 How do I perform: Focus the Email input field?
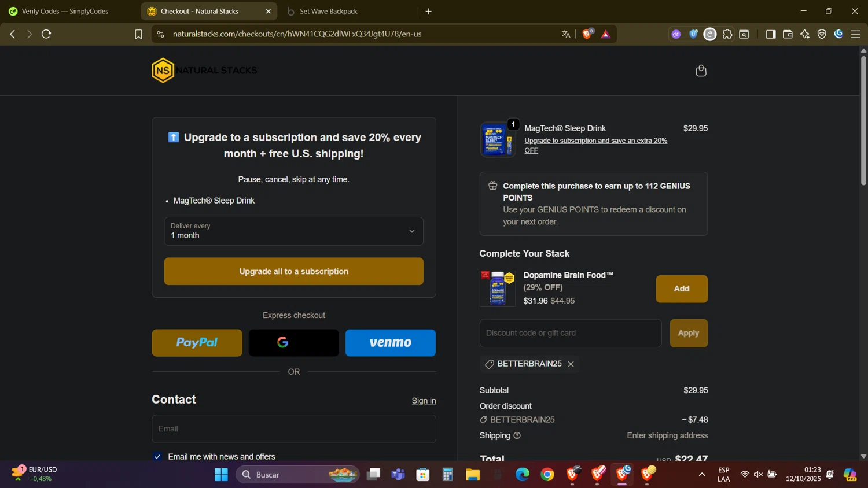click(x=293, y=428)
